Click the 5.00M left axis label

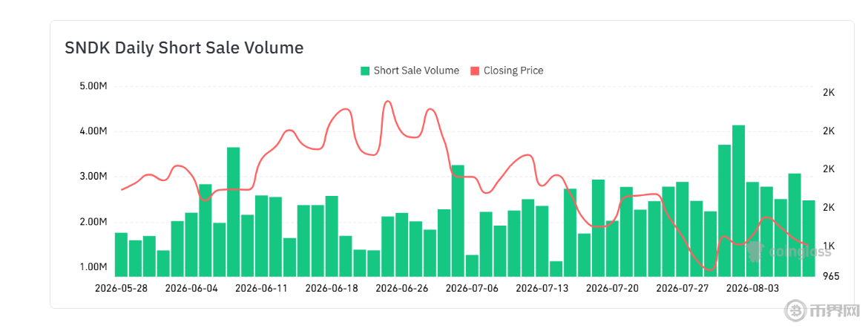tap(94, 86)
